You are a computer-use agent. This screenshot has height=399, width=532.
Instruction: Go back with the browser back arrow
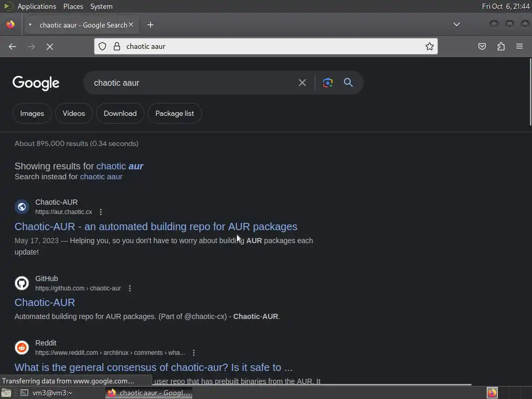pos(12,46)
